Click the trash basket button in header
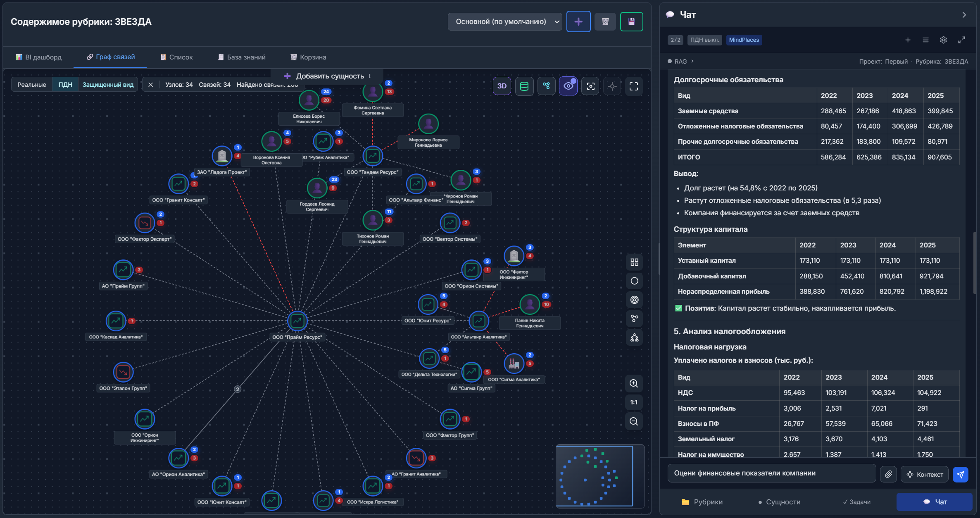The height and width of the screenshot is (518, 980). click(x=605, y=21)
